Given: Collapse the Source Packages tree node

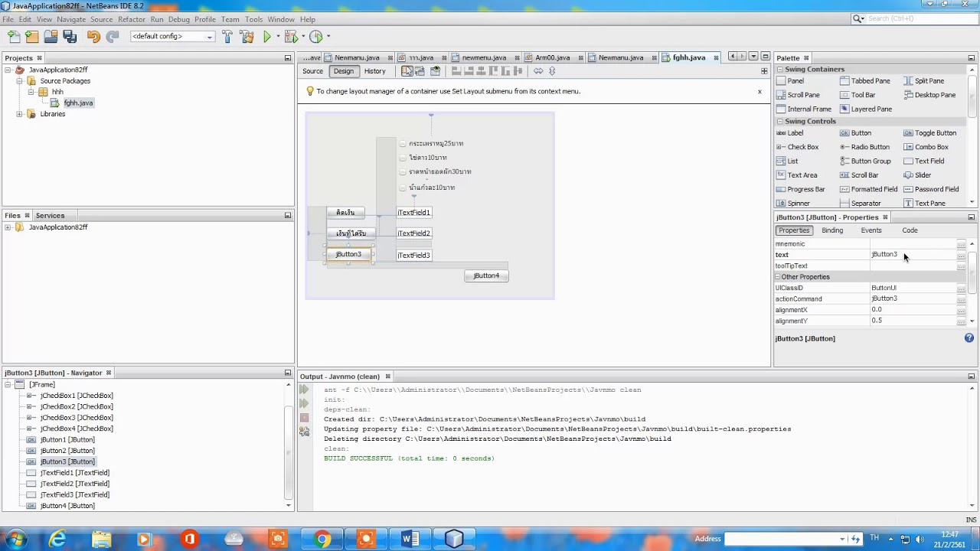Looking at the screenshot, I should 19,81.
